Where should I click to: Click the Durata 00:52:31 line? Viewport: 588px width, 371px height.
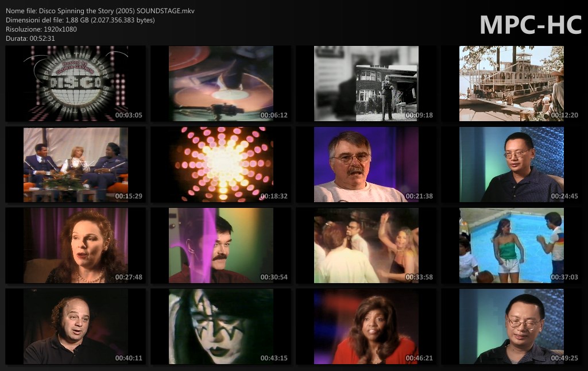coord(30,38)
